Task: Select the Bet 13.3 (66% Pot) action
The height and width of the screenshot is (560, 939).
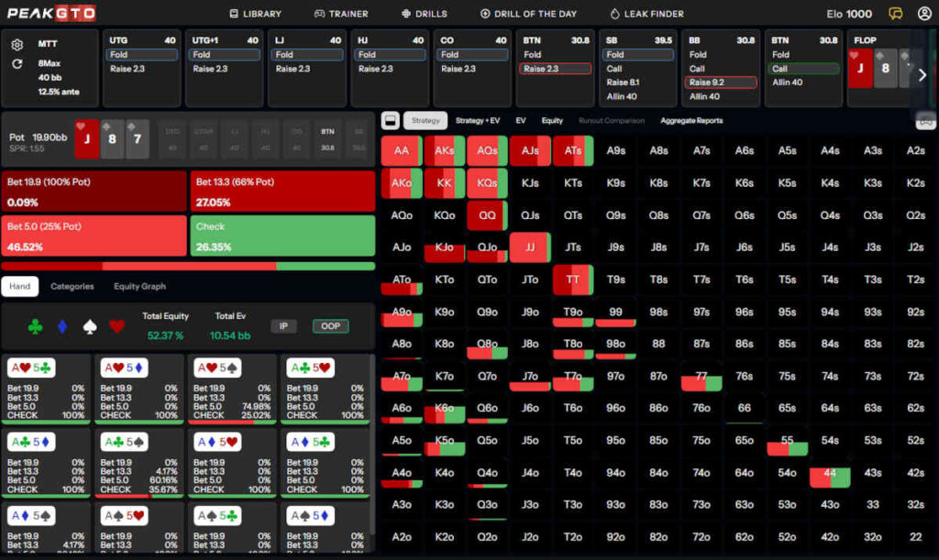Action: point(282,192)
